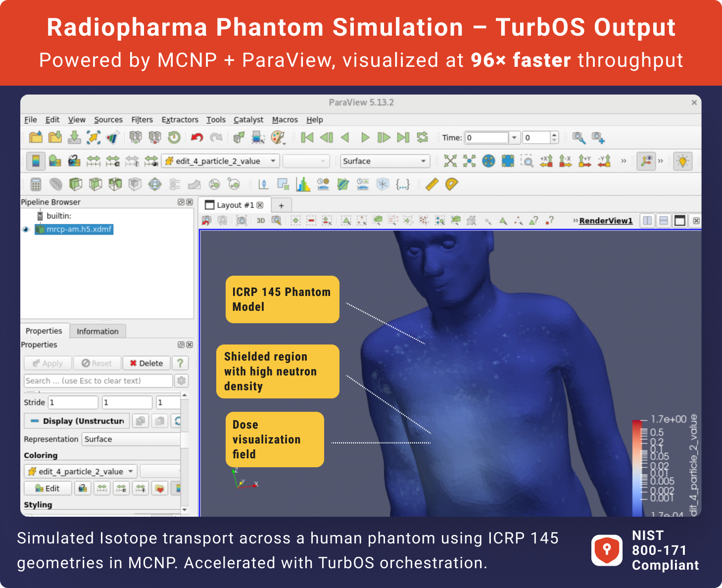Viewport: 722px width, 588px height.
Task: Select the Protractor angle tool
Action: (x=452, y=184)
